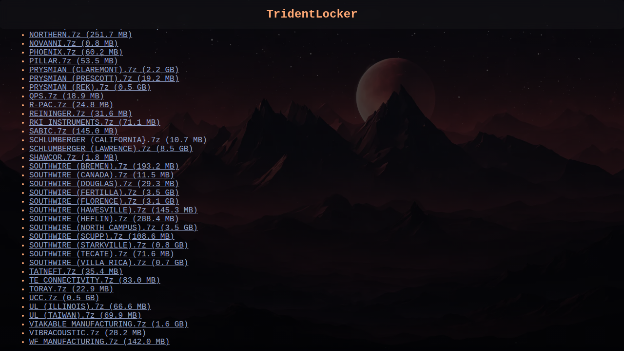This screenshot has width=624, height=364.
Task: Select SOUTHWIRE (FLORENCE).7z link
Action: pyautogui.click(x=104, y=202)
